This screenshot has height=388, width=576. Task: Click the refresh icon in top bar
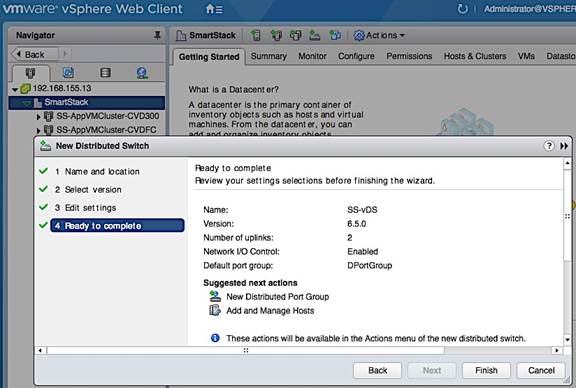pos(462,8)
